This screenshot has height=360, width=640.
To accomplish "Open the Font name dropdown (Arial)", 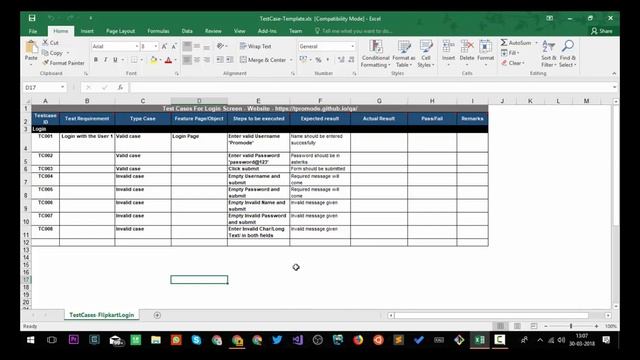I will click(x=137, y=47).
